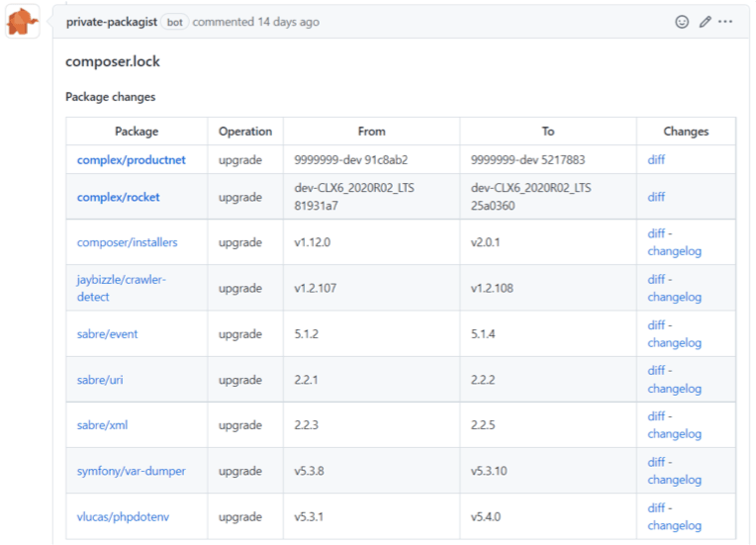Click the composer.lock heading
756x545 pixels.
click(x=113, y=61)
